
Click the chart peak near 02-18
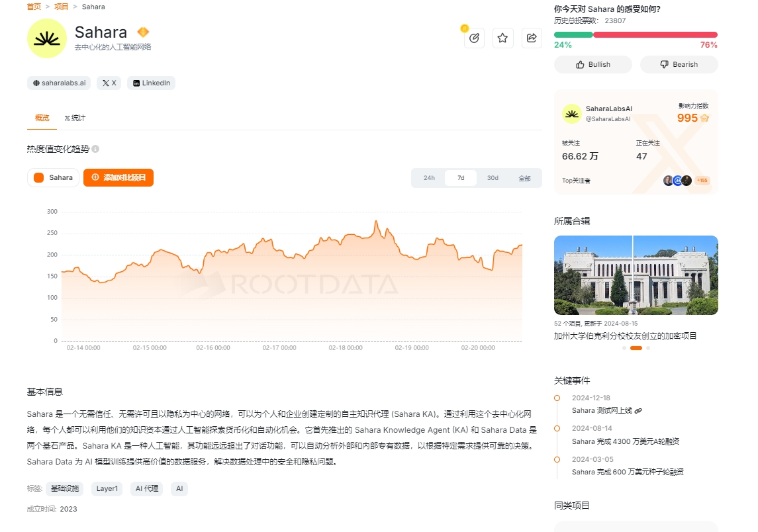click(x=376, y=222)
